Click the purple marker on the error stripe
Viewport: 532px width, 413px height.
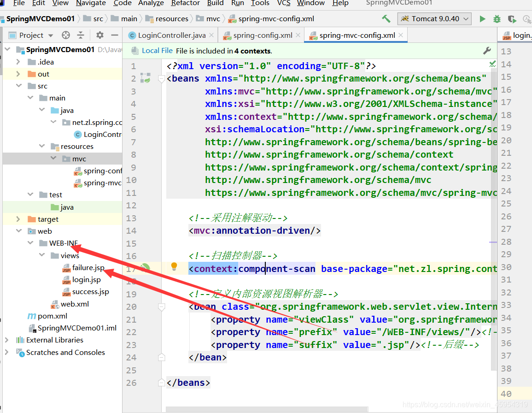(x=493, y=242)
